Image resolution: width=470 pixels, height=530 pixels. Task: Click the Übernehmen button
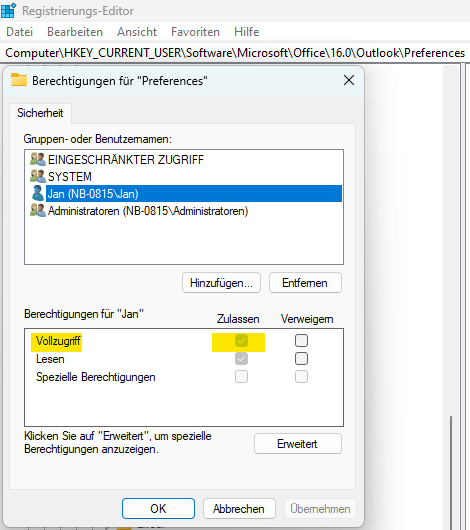point(320,508)
